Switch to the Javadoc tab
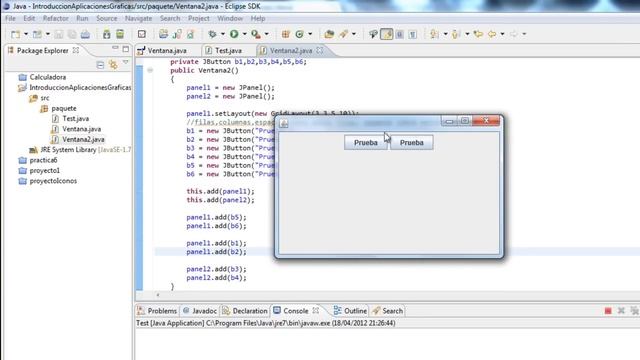The width and height of the screenshot is (640, 360). click(x=200, y=311)
